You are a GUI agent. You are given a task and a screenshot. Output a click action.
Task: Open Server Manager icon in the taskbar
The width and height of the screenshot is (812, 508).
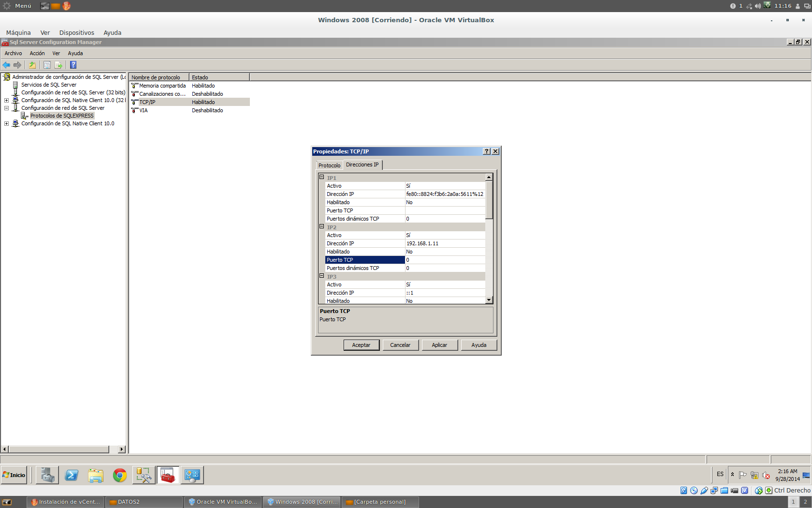pos(47,475)
